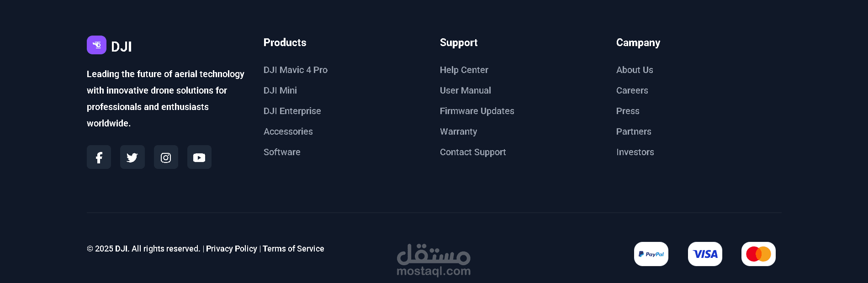Open the Instagram social icon
This screenshot has width=868, height=283.
[x=166, y=157]
